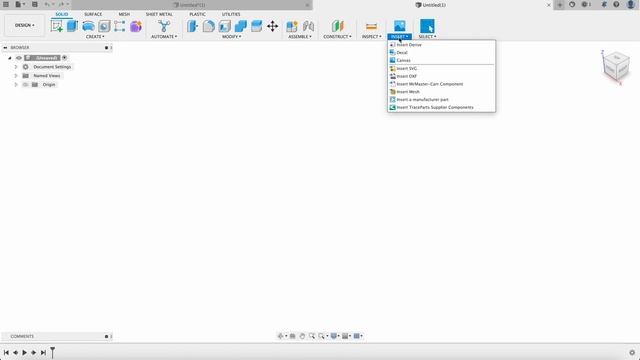Screen dimensions: 640x360
Task: Open the File menu dropdown
Action: pyautogui.click(x=20, y=4)
